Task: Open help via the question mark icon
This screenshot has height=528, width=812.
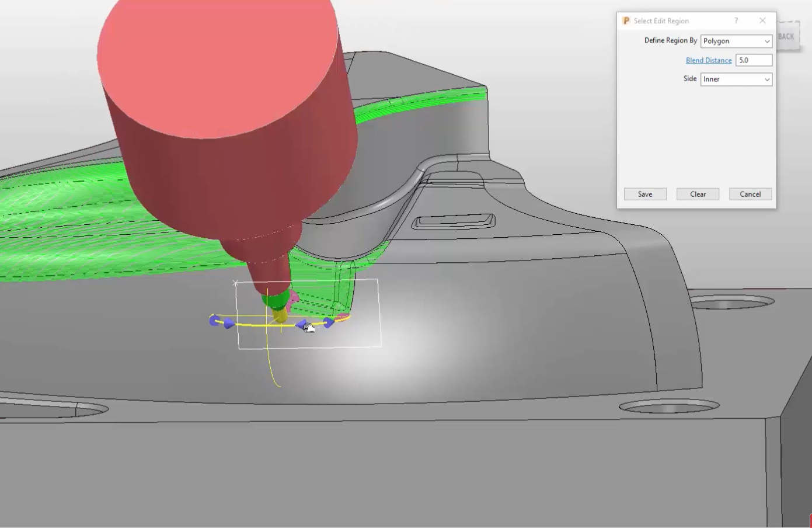Action: pyautogui.click(x=736, y=20)
